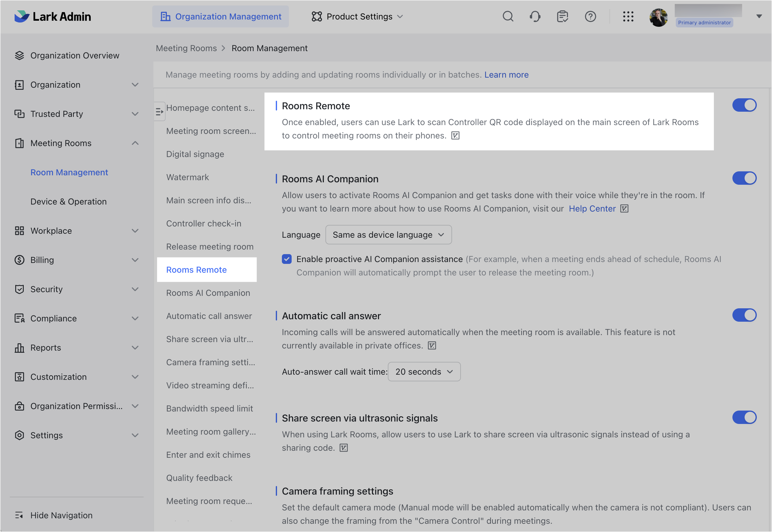Open the 20 seconds wait time dropdown
The width and height of the screenshot is (772, 532).
pyautogui.click(x=424, y=371)
